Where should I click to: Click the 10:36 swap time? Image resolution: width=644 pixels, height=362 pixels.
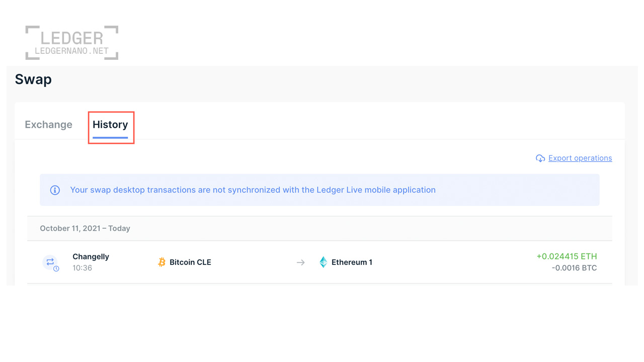click(x=82, y=268)
